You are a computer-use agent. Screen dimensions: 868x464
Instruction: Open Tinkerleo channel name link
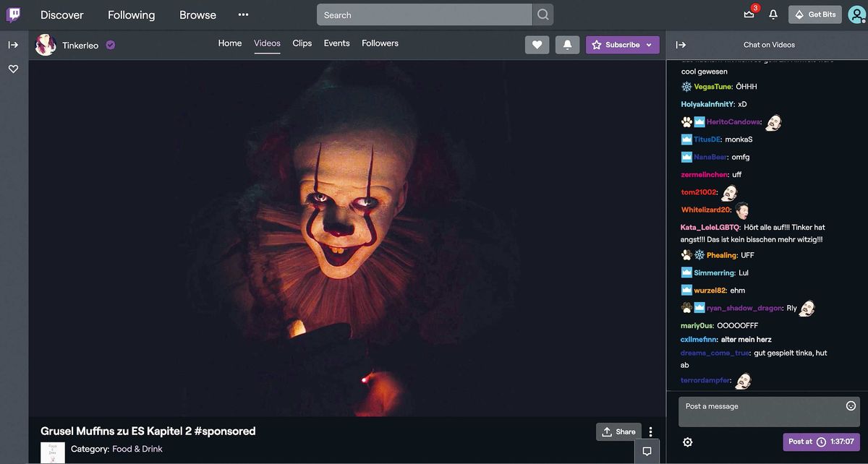[x=80, y=45]
